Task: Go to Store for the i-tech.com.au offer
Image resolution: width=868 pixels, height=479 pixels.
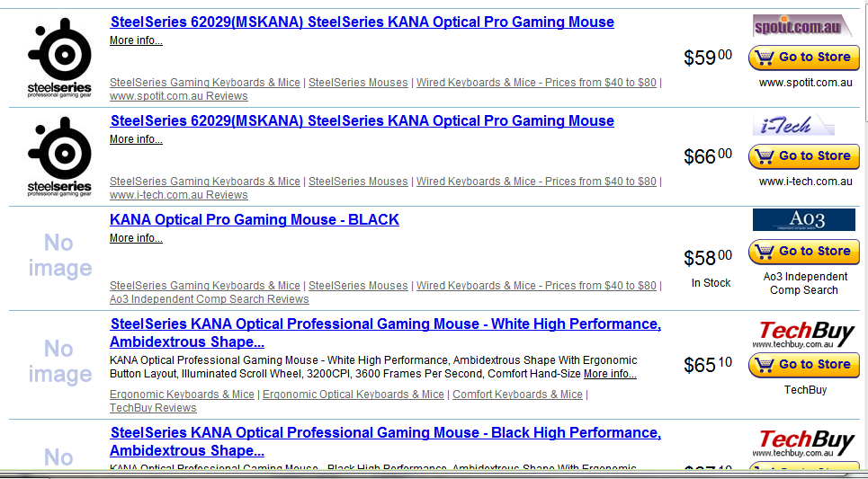Action: click(804, 156)
